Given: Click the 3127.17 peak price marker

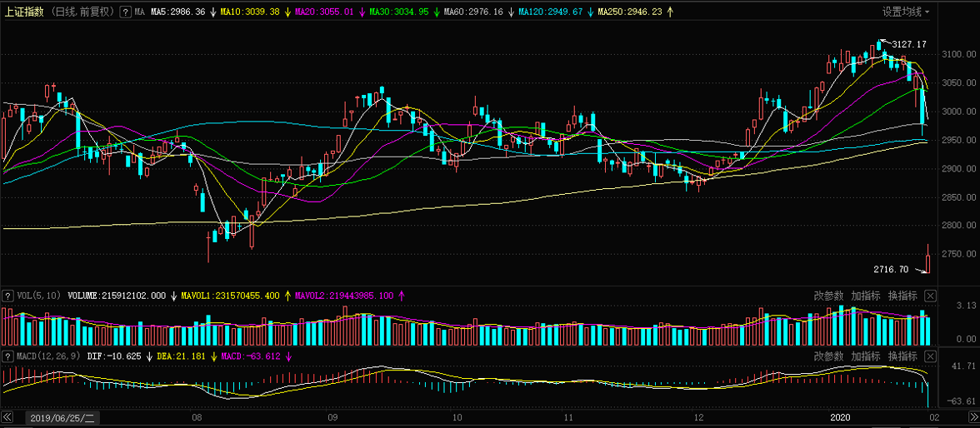Looking at the screenshot, I should point(908,44).
